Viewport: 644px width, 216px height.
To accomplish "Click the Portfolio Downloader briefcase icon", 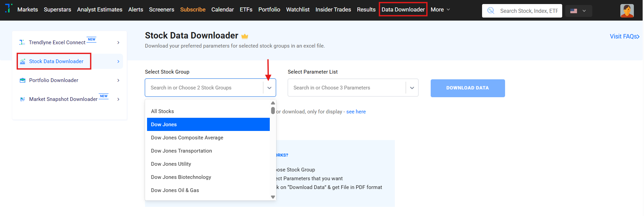I will coord(23,80).
